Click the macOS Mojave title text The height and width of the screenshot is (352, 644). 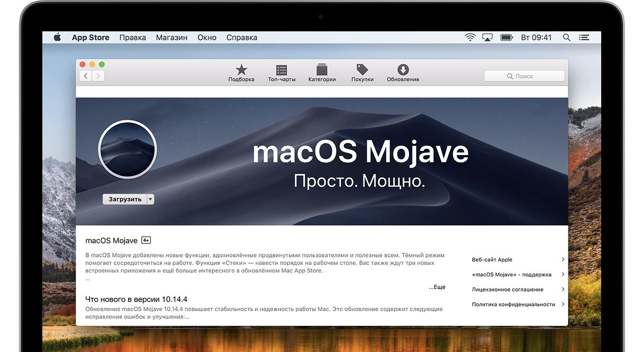111,241
